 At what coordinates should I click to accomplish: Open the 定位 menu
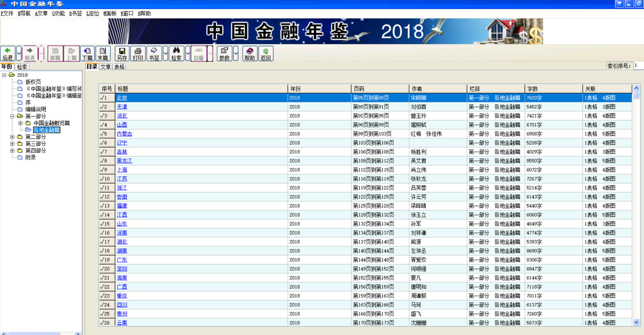pyautogui.click(x=93, y=13)
